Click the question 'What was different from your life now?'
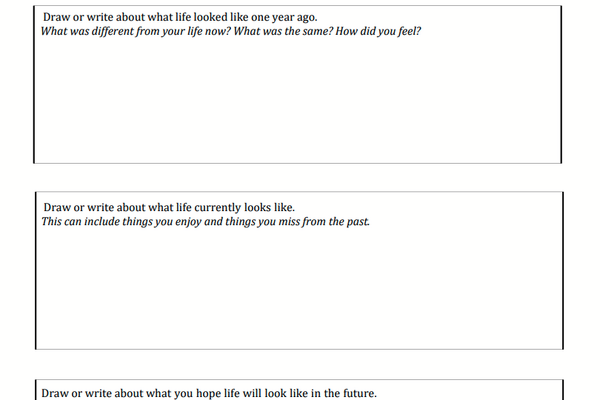The height and width of the screenshot is (400, 600). pos(137,31)
